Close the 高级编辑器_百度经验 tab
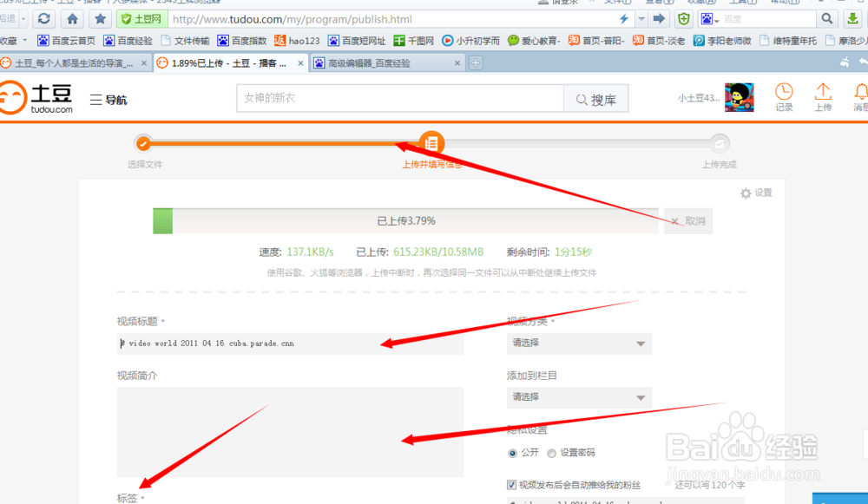This screenshot has width=868, height=504. 457,63
